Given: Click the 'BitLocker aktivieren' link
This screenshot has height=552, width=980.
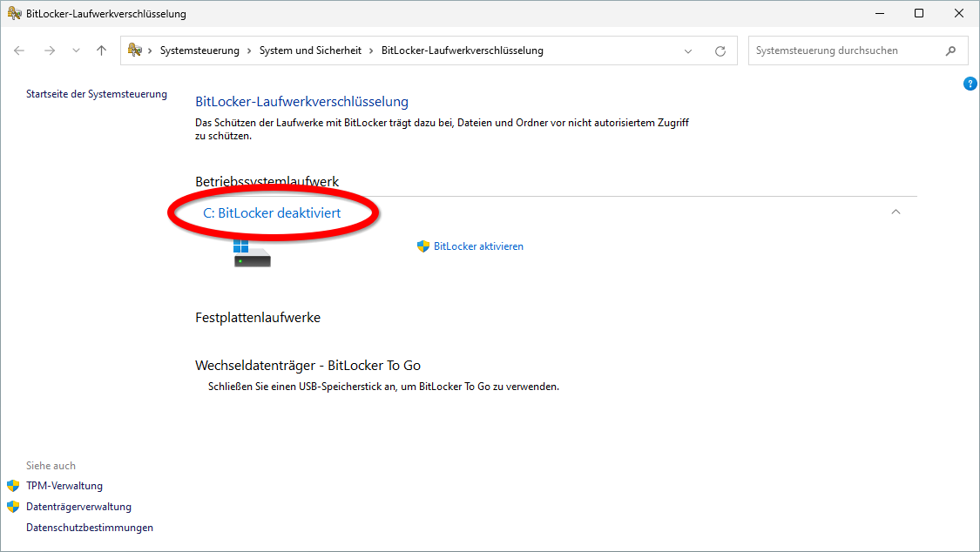Looking at the screenshot, I should [x=478, y=246].
